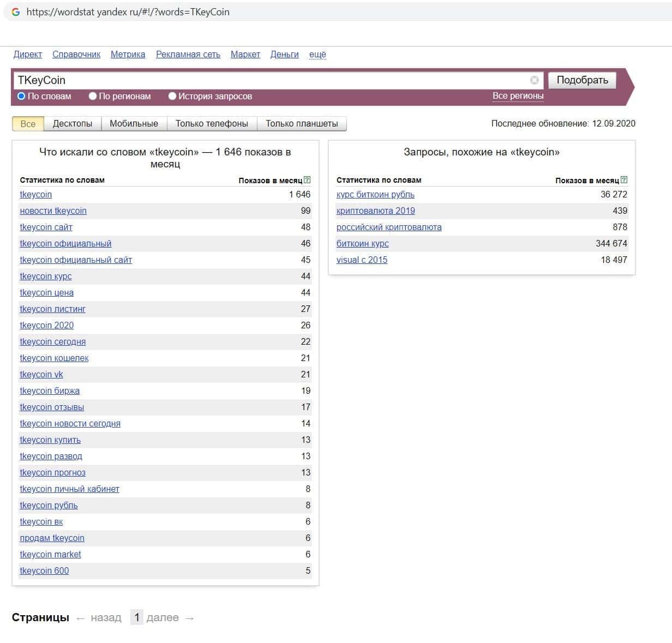Image resolution: width=672 pixels, height=643 pixels.
Task: Switch to the "Только телефоны" tab
Action: [212, 124]
